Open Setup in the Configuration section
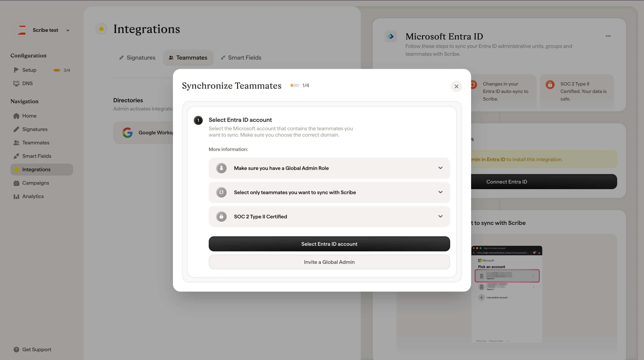This screenshot has width=644, height=360. tap(42, 70)
